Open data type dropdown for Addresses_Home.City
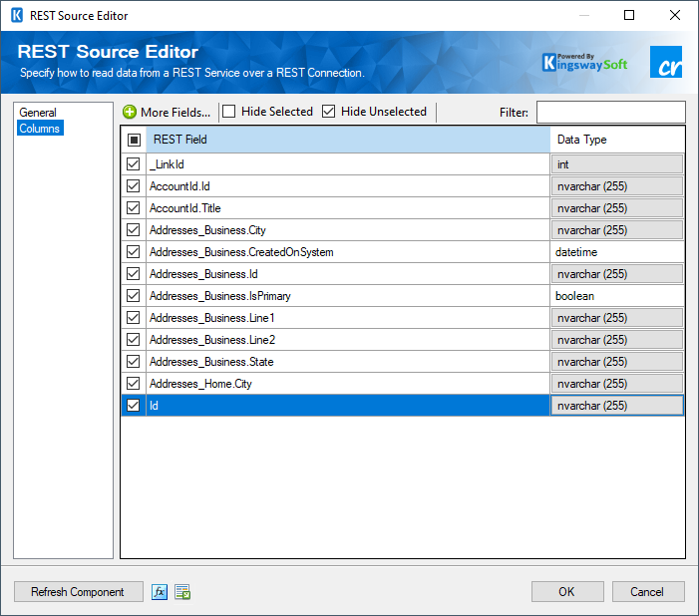The width and height of the screenshot is (699, 616). tap(617, 384)
